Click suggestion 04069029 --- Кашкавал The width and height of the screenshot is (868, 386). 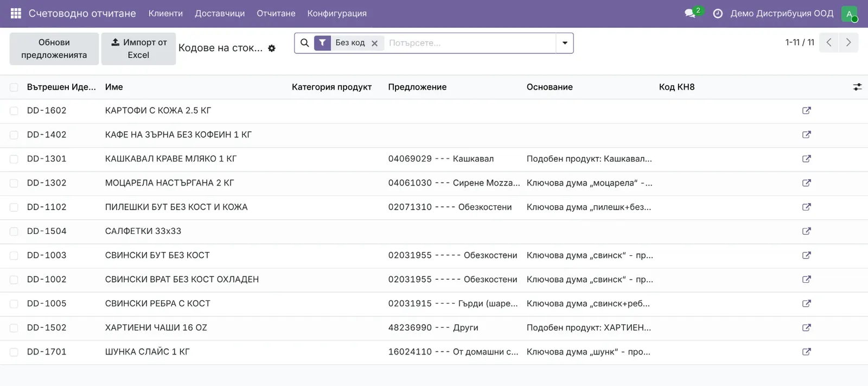pyautogui.click(x=441, y=159)
